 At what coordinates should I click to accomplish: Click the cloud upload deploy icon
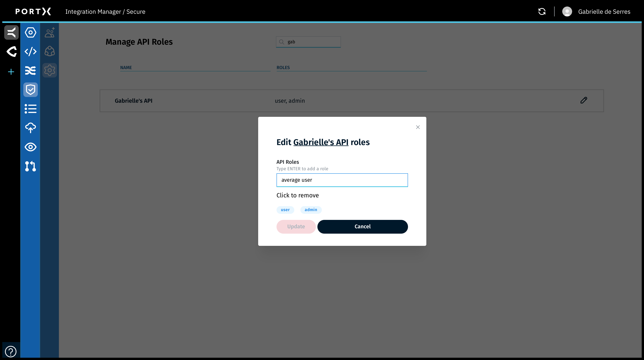[x=31, y=128]
